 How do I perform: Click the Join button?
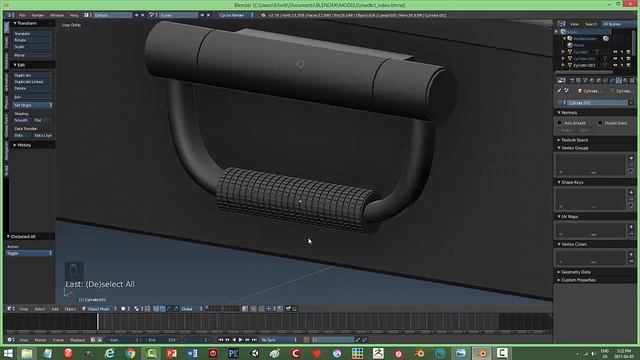32,97
